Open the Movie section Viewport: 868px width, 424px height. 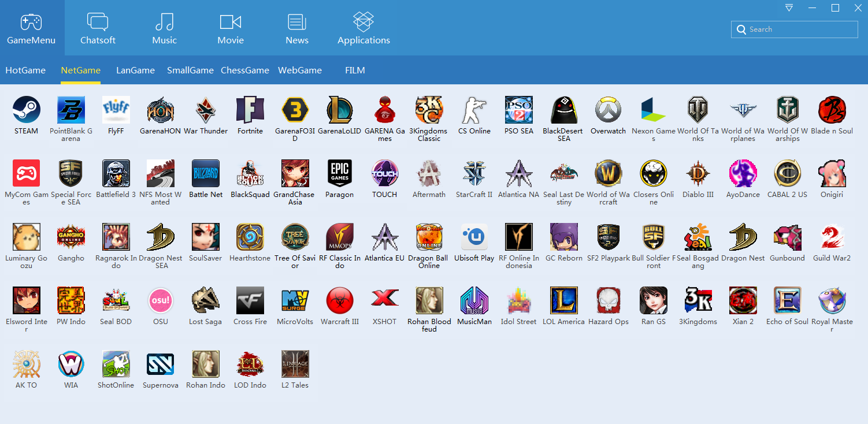tap(231, 28)
